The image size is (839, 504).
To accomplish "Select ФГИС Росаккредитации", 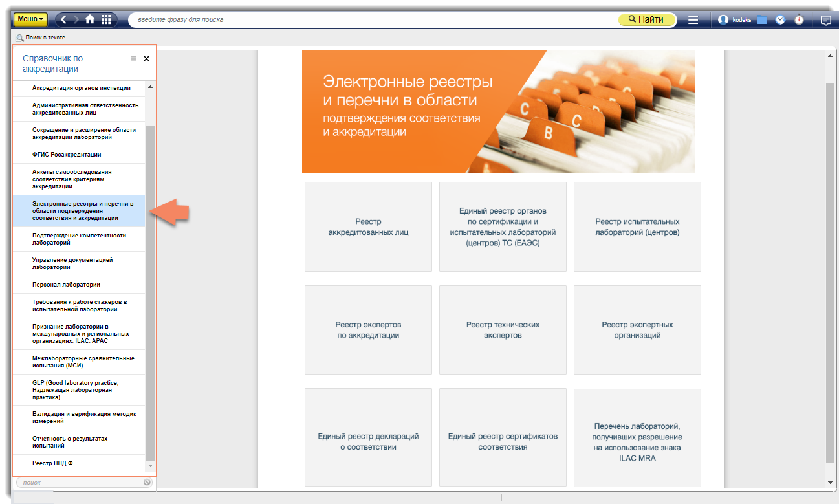I will tap(79, 155).
